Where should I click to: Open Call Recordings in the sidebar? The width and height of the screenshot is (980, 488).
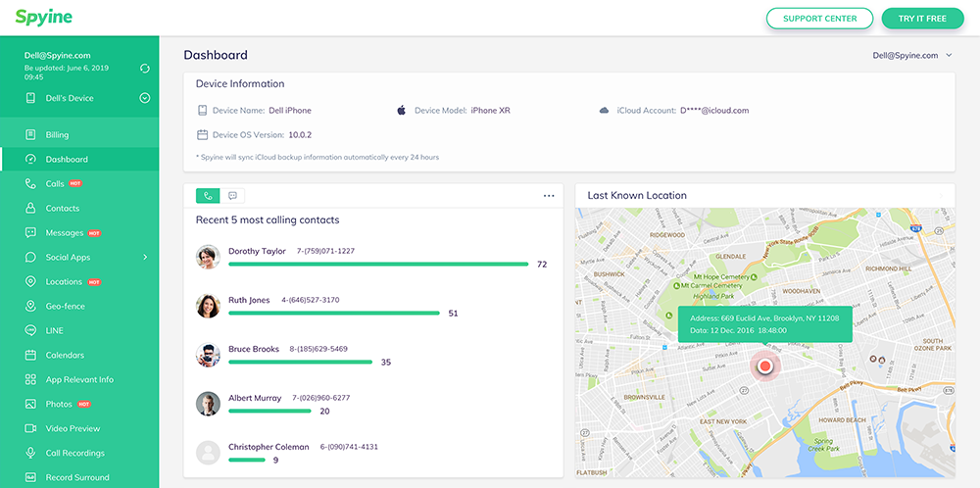click(x=79, y=453)
